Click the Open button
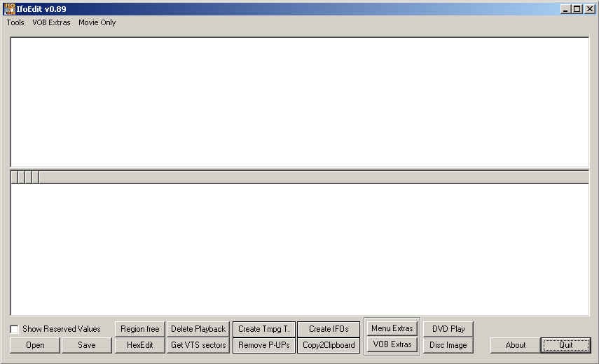 (x=35, y=345)
